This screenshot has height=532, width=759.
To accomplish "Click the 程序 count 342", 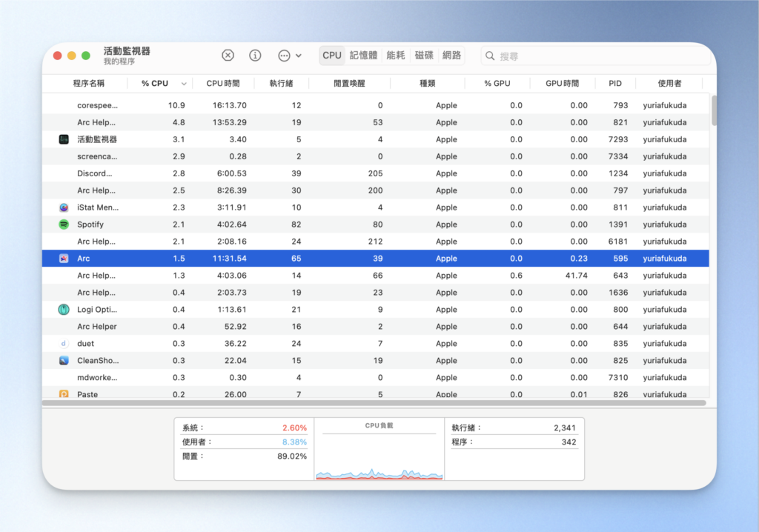I will (569, 442).
